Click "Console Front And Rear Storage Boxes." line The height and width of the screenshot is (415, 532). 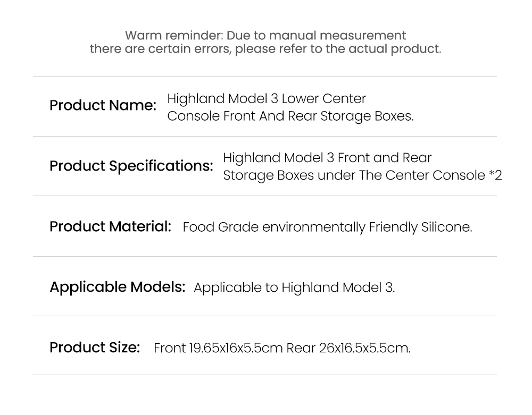click(x=290, y=116)
